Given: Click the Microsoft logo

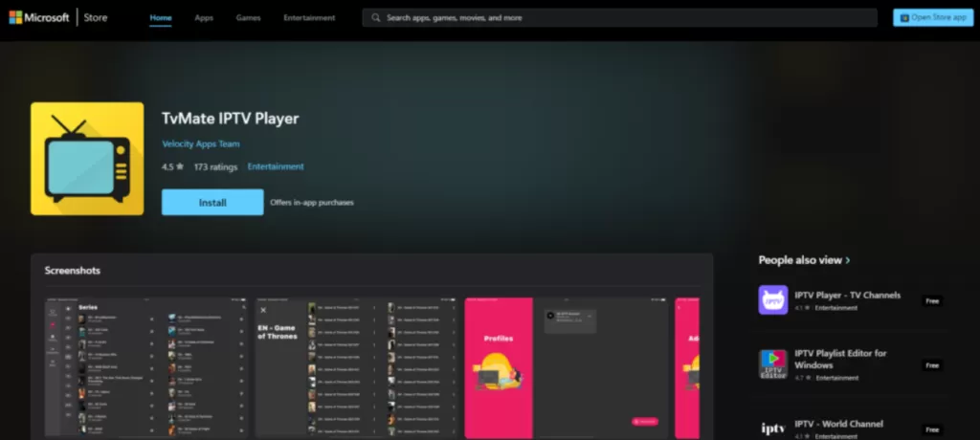Looking at the screenshot, I should pos(38,17).
